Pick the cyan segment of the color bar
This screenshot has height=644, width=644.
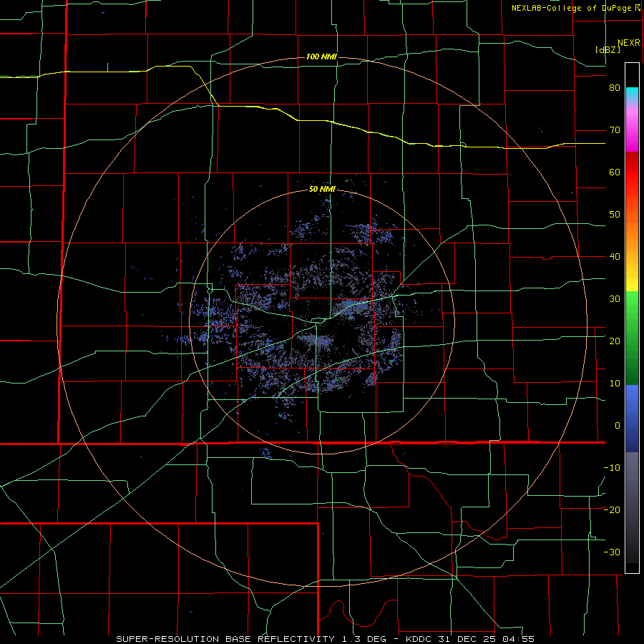tap(632, 95)
